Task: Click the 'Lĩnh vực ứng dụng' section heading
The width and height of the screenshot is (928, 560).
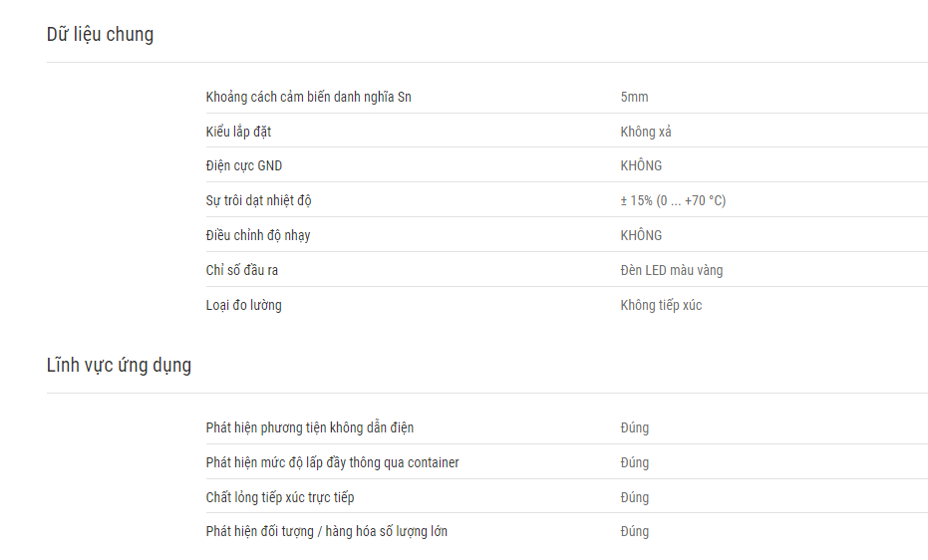Action: [x=119, y=365]
